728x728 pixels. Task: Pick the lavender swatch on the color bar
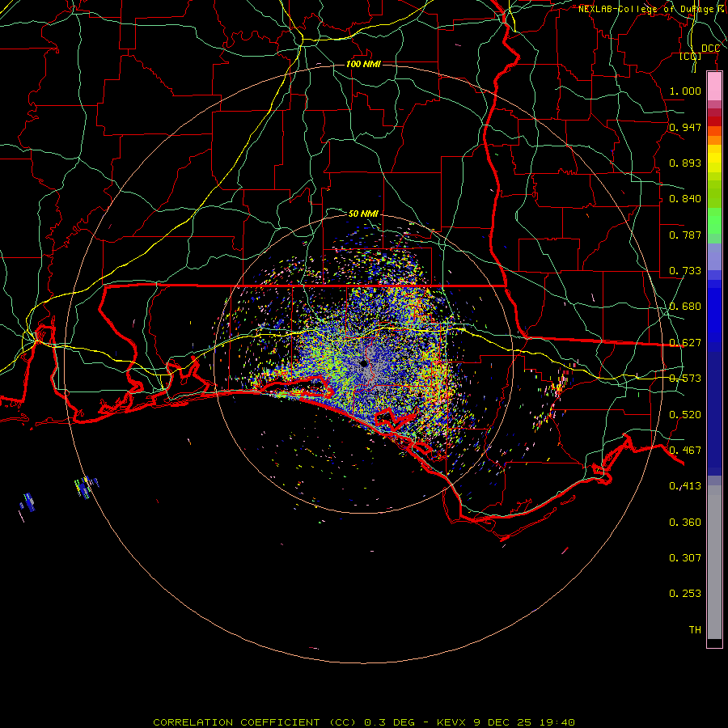coord(714,256)
